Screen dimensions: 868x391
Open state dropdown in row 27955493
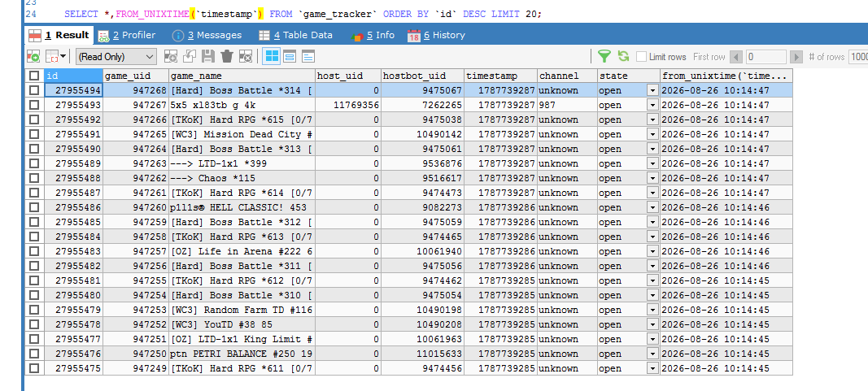point(653,105)
